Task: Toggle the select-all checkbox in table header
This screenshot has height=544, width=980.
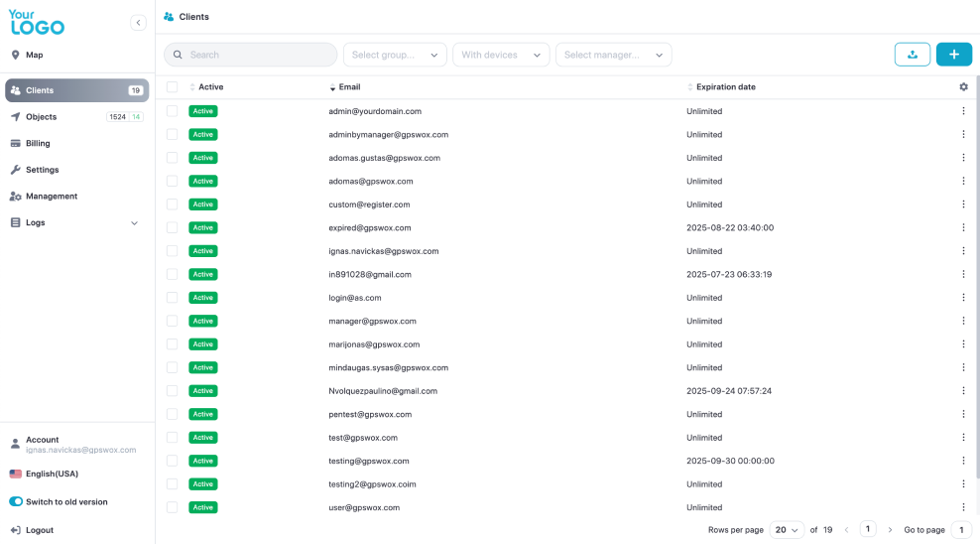Action: tap(173, 87)
